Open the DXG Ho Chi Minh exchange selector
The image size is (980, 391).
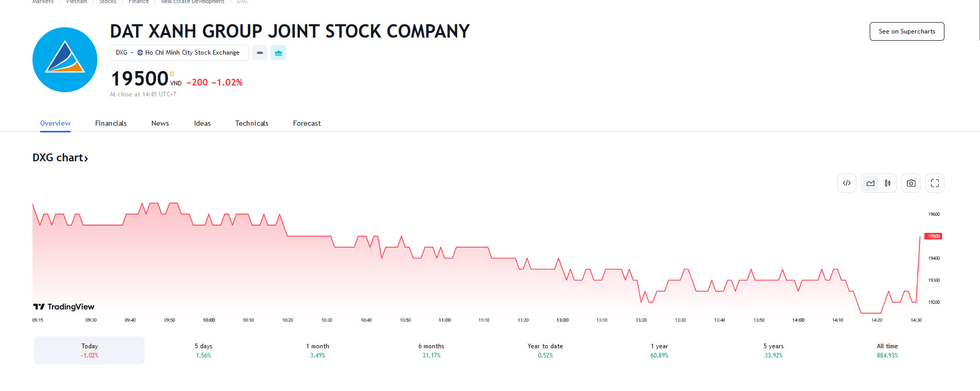point(179,53)
